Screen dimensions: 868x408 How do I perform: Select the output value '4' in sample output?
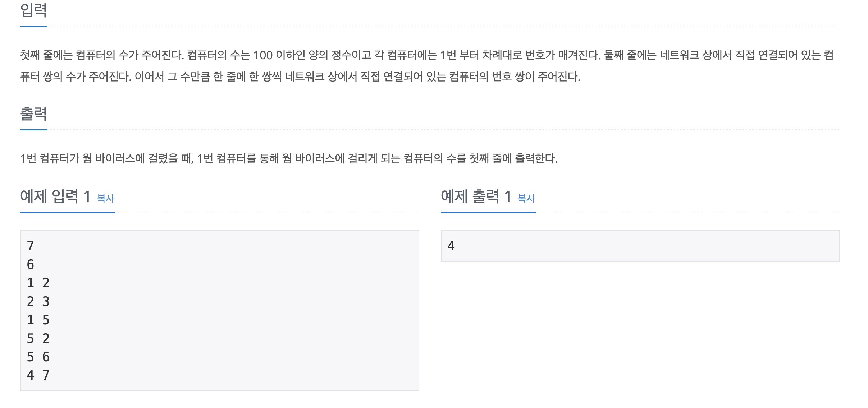pos(450,246)
